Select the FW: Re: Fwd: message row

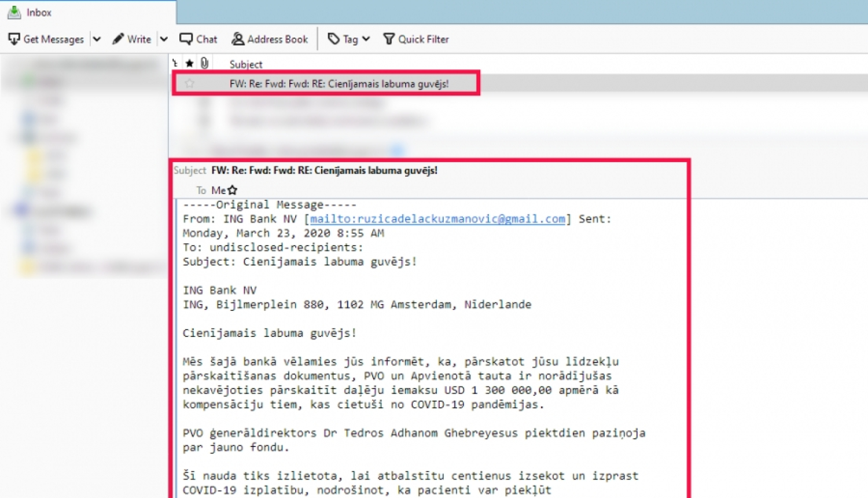coord(339,83)
